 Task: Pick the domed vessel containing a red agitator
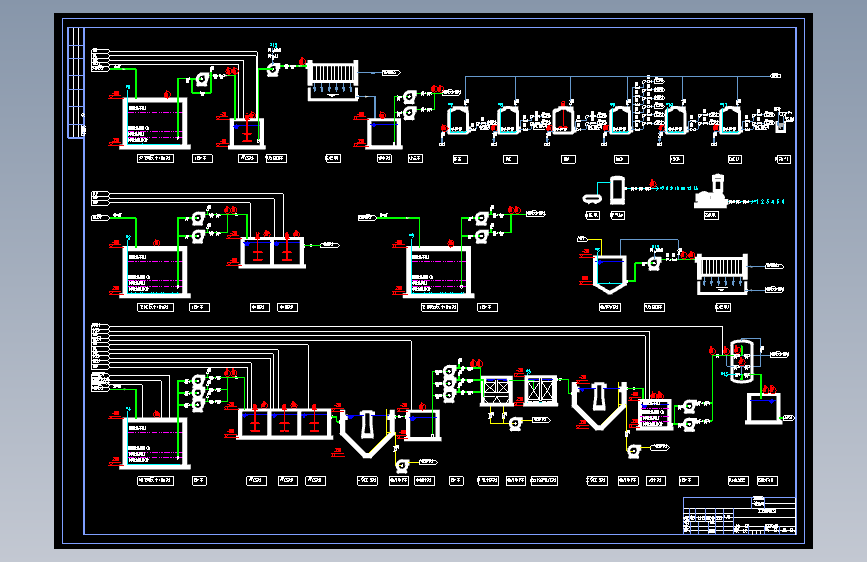(563, 119)
